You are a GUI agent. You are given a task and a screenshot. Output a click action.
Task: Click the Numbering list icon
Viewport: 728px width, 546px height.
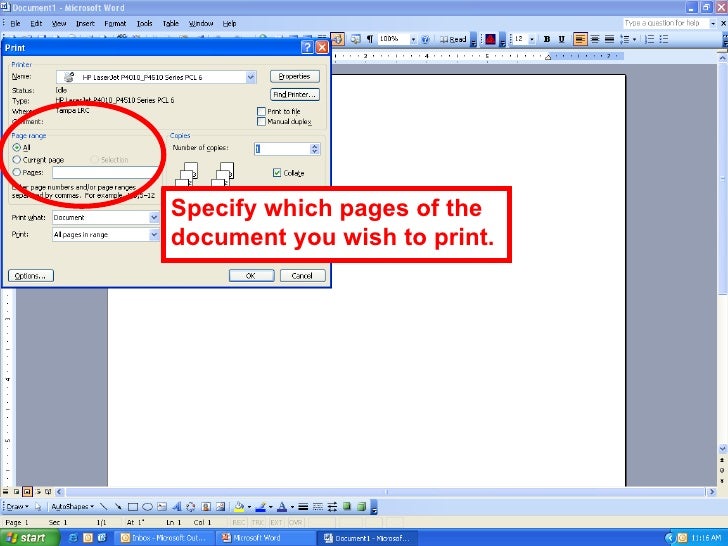[x=650, y=39]
